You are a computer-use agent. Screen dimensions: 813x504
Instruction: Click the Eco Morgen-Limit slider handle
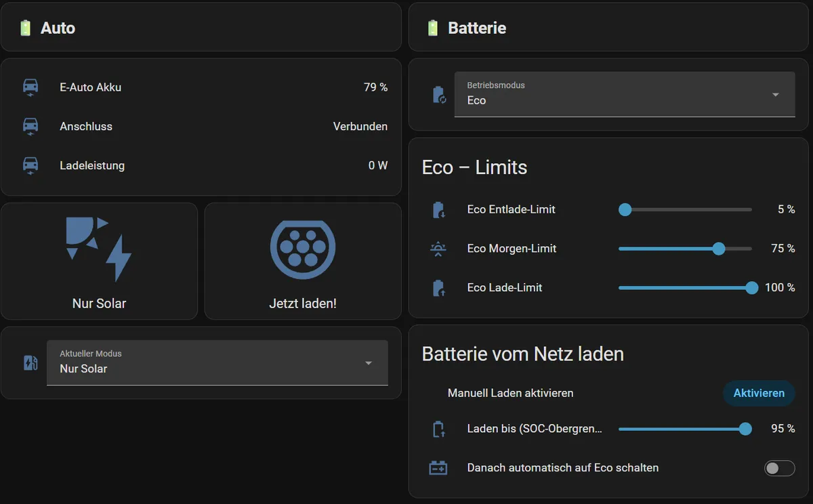(719, 249)
